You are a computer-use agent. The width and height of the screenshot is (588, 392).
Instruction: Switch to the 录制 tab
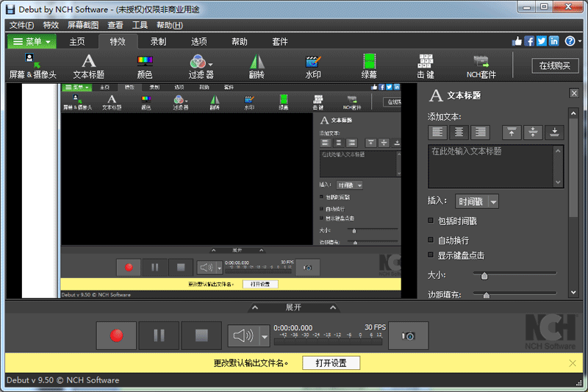point(158,42)
